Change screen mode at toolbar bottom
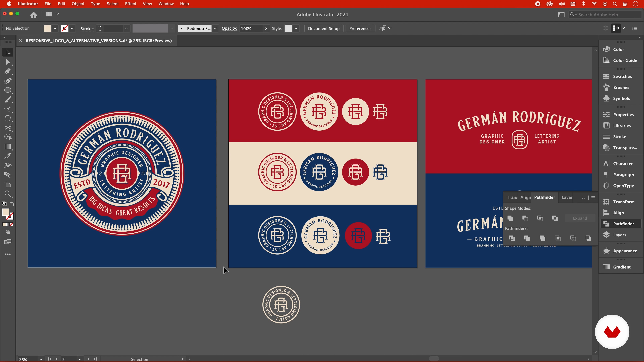 tap(8, 242)
